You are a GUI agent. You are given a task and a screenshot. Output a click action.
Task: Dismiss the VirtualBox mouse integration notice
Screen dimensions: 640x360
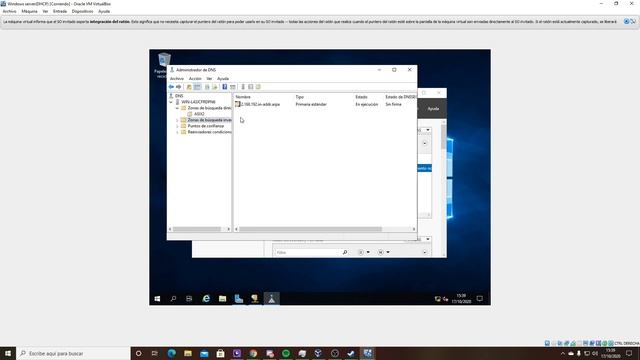tap(626, 21)
